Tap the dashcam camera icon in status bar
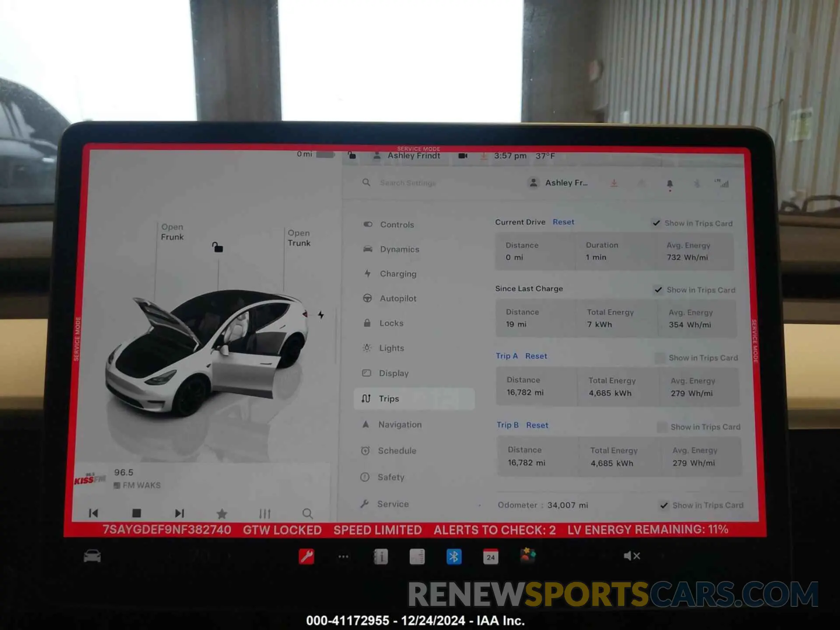Screen dimensions: 840x630 tap(463, 156)
